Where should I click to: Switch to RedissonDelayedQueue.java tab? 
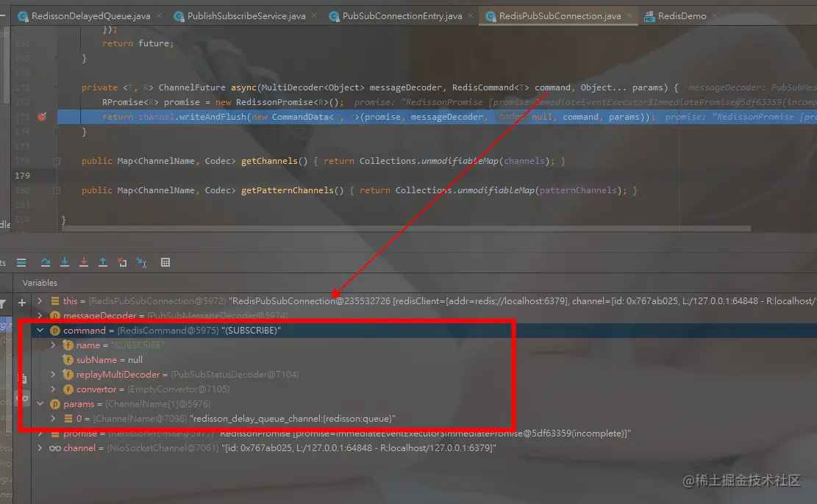(x=90, y=16)
